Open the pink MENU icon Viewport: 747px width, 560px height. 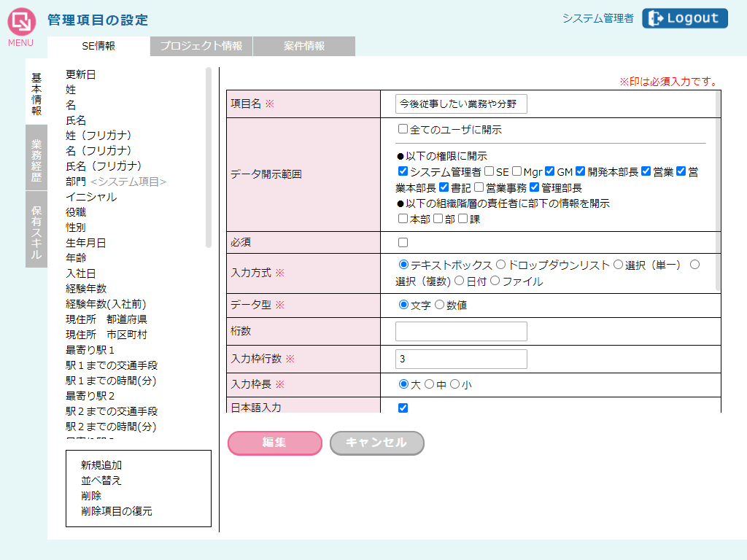pos(21,23)
